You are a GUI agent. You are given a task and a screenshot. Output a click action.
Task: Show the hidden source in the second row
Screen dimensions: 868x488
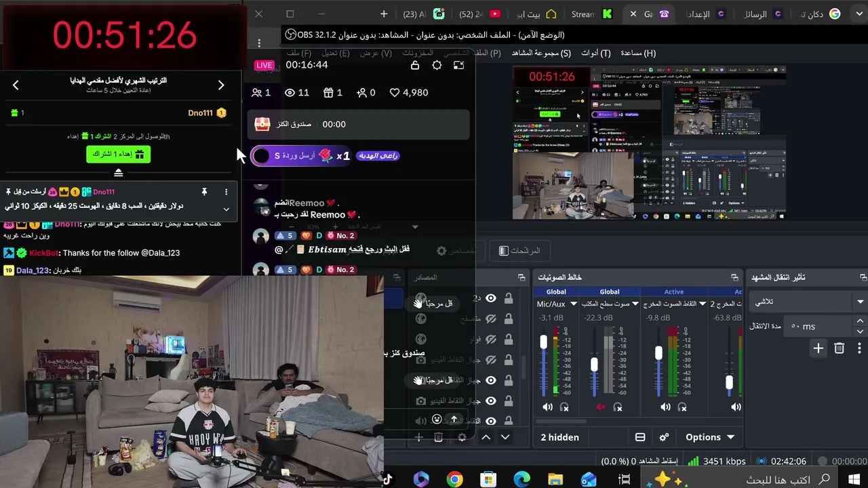tap(491, 319)
